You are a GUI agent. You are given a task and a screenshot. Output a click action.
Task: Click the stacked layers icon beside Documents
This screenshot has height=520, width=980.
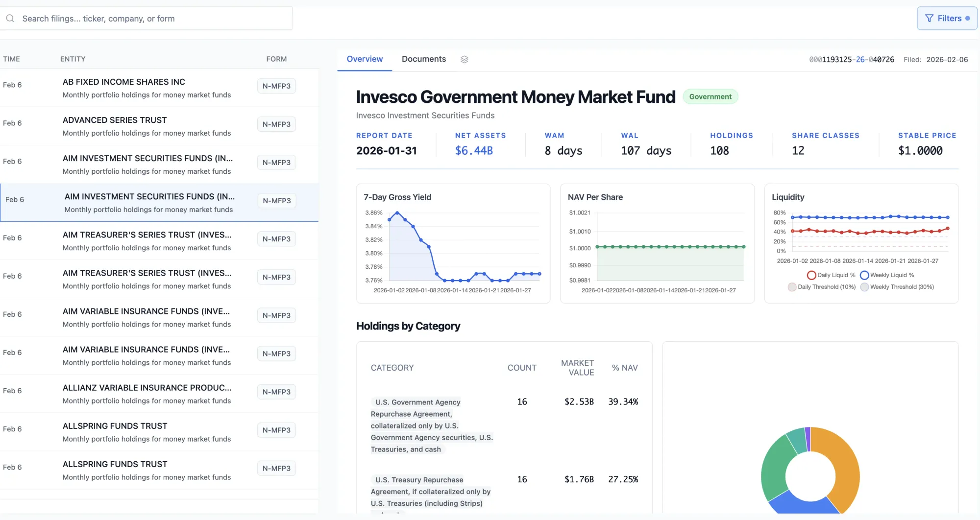(x=464, y=59)
